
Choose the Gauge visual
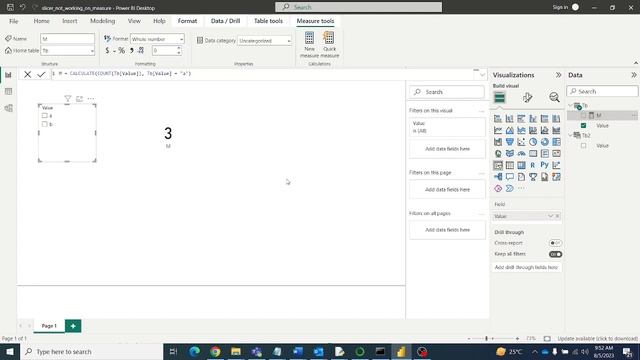click(521, 154)
